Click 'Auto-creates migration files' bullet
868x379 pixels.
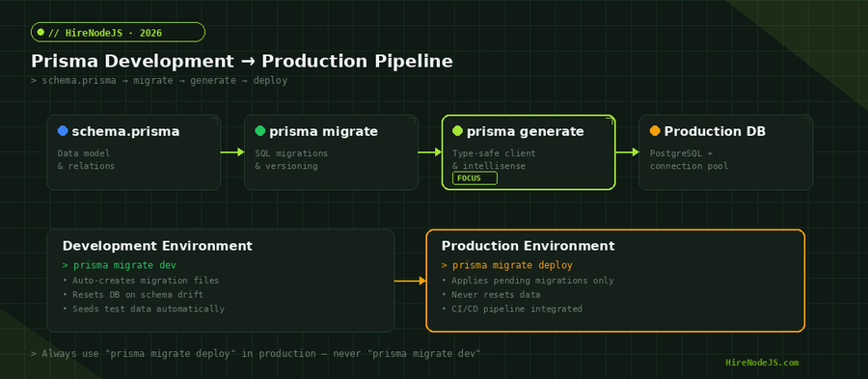(141, 281)
